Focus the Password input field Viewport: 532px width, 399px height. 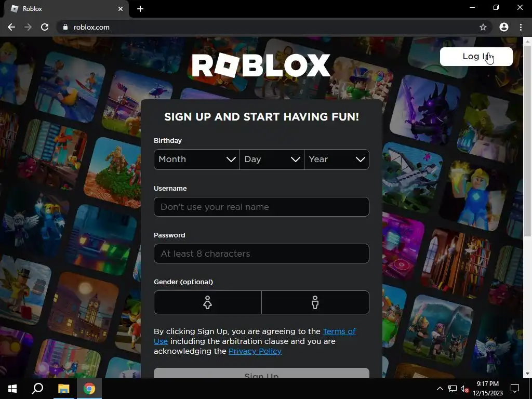click(x=261, y=254)
